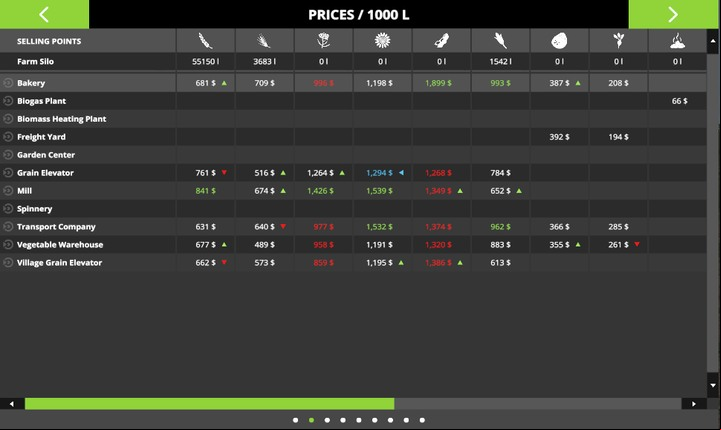Click Freight Yard row marker icon
721x430 pixels.
pos(8,137)
